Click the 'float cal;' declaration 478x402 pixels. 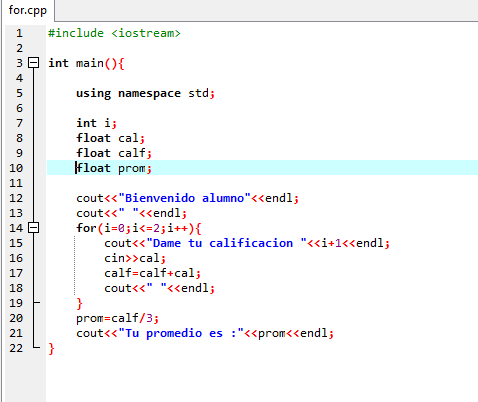110,138
